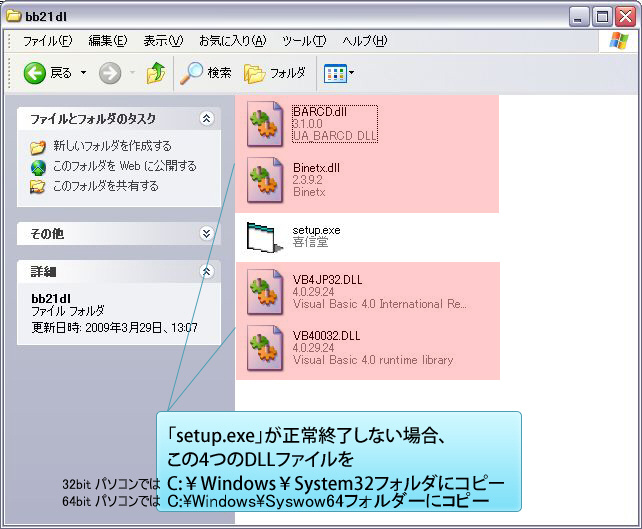
Task: Click the VB40032.DLL file name
Action: click(x=326, y=336)
